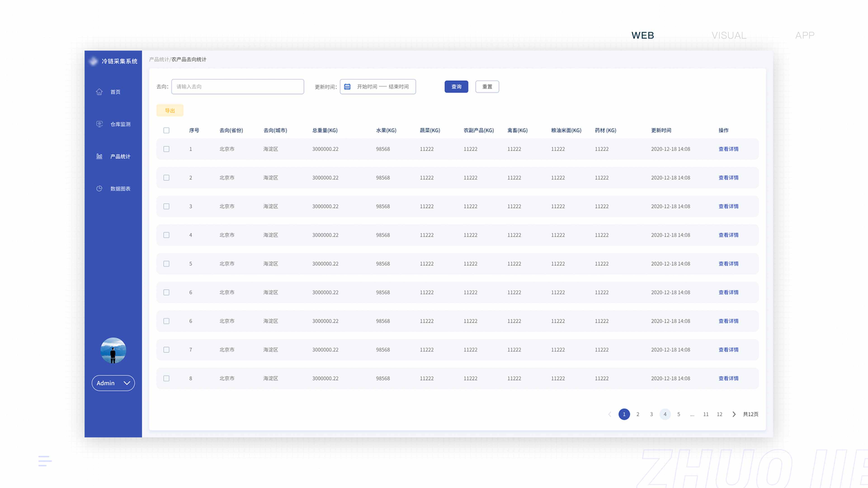The width and height of the screenshot is (868, 488).
Task: Click the product statistics bar chart icon
Action: pyautogui.click(x=99, y=156)
